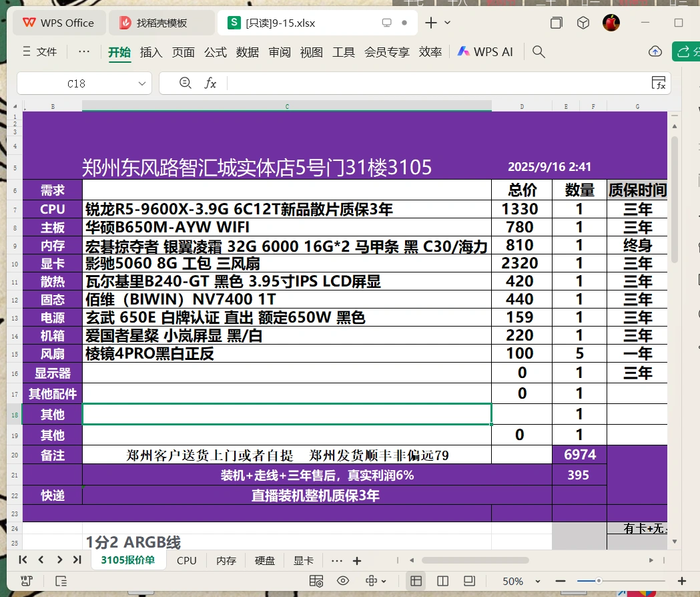Click the cloud upload sync icon
The image size is (700, 597).
(x=655, y=52)
